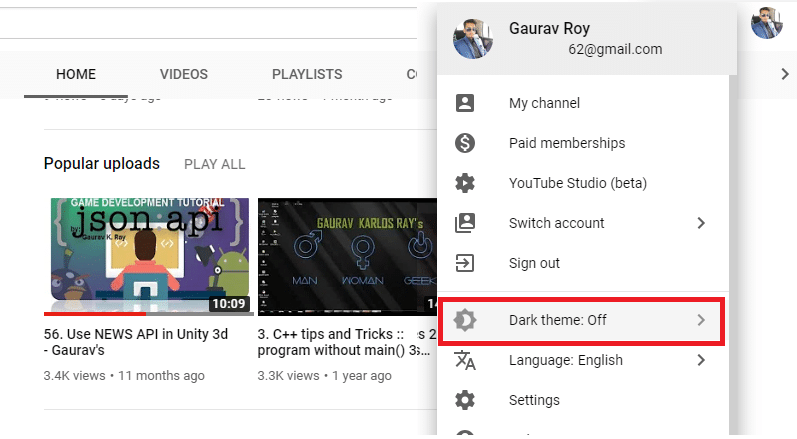Open Paid memberships

[583, 143]
